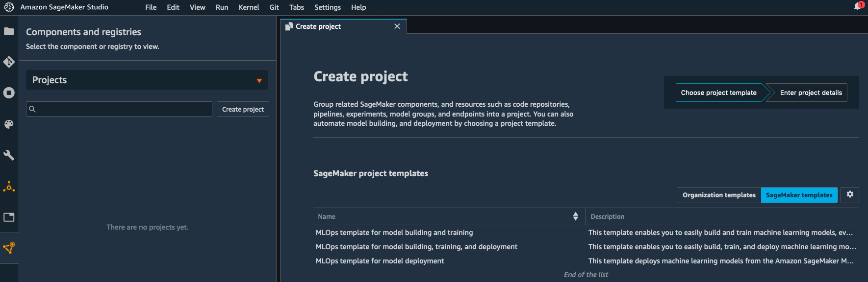Open the Kernel menu
Screen dimensions: 868x282
click(x=249, y=7)
